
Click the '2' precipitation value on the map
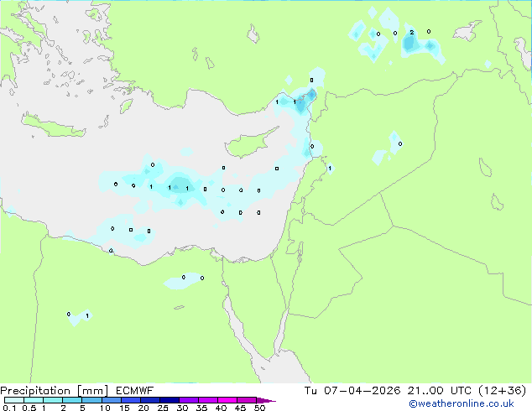click(412, 33)
